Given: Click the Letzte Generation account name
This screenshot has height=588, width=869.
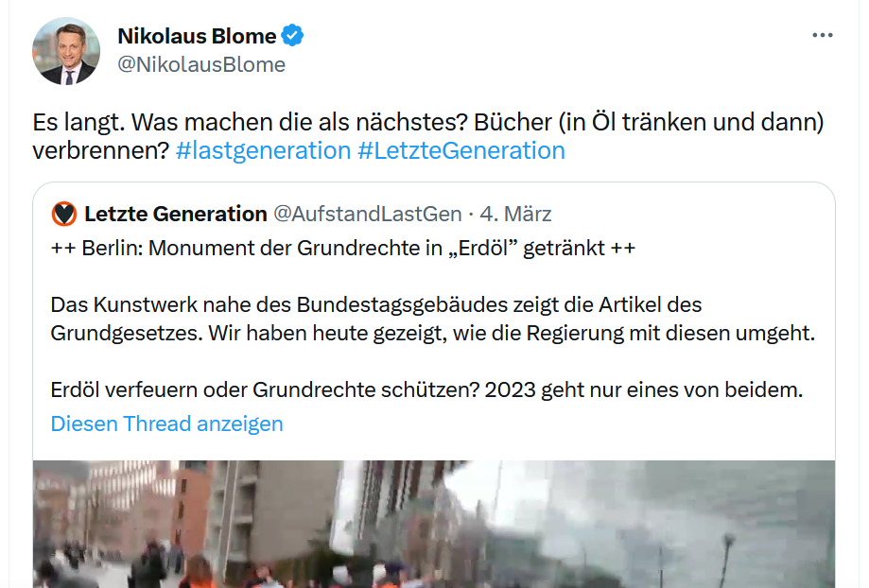Looking at the screenshot, I should (176, 214).
